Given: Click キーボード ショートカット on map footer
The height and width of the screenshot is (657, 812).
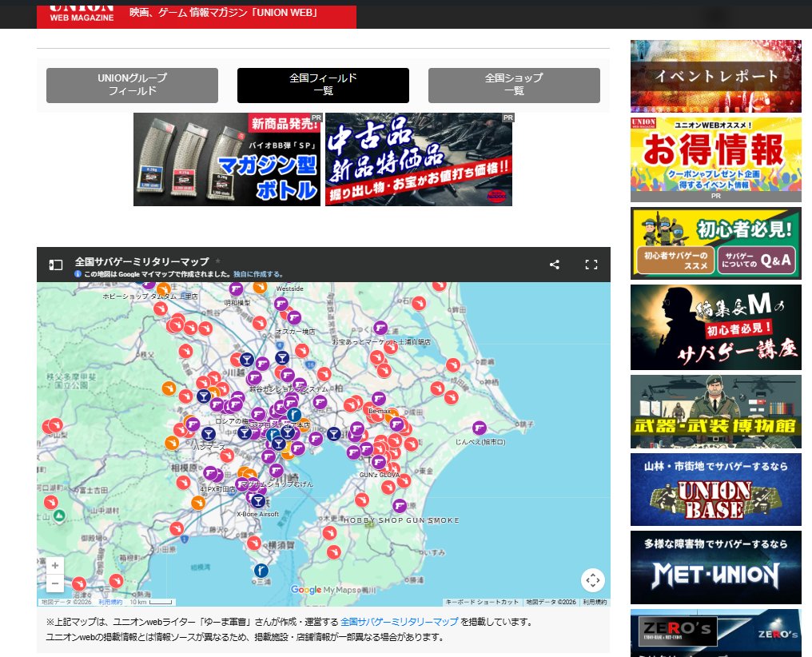Looking at the screenshot, I should [x=482, y=602].
